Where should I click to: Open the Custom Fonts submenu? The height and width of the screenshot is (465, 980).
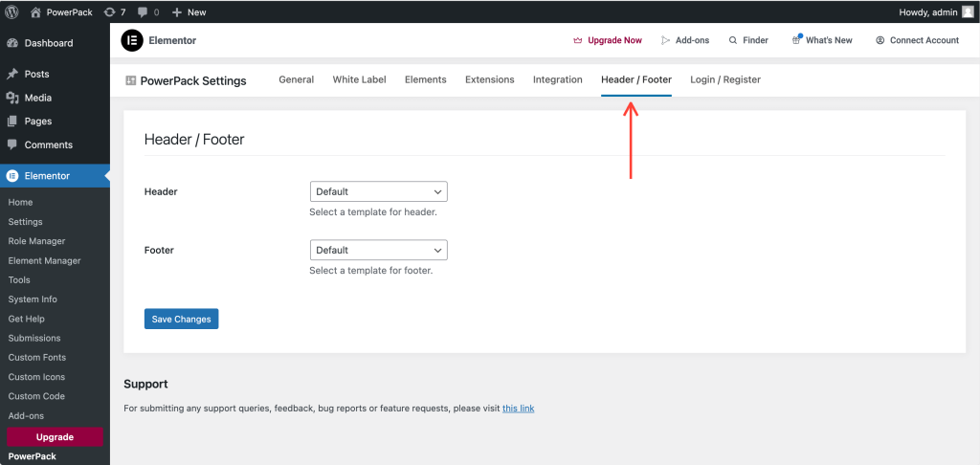click(37, 358)
